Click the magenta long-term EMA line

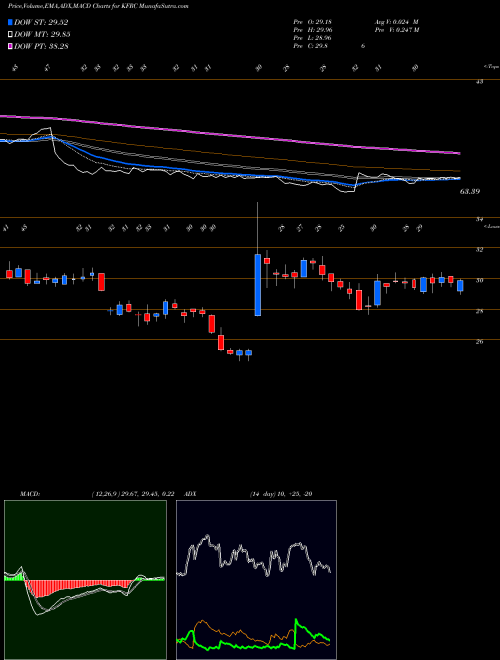point(229,135)
